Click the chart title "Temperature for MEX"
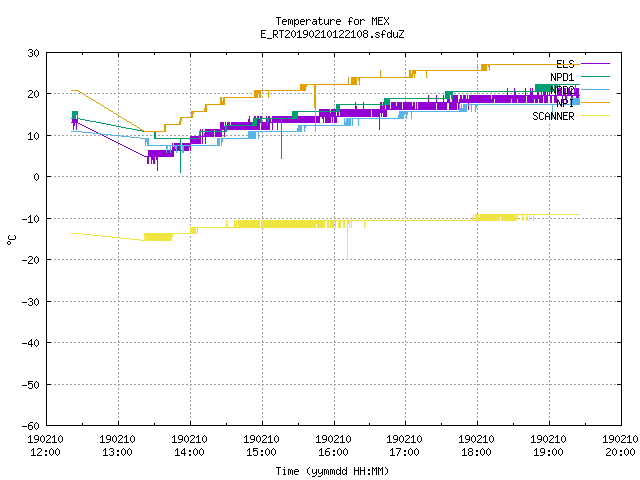This screenshot has height=480, width=640. tap(332, 21)
